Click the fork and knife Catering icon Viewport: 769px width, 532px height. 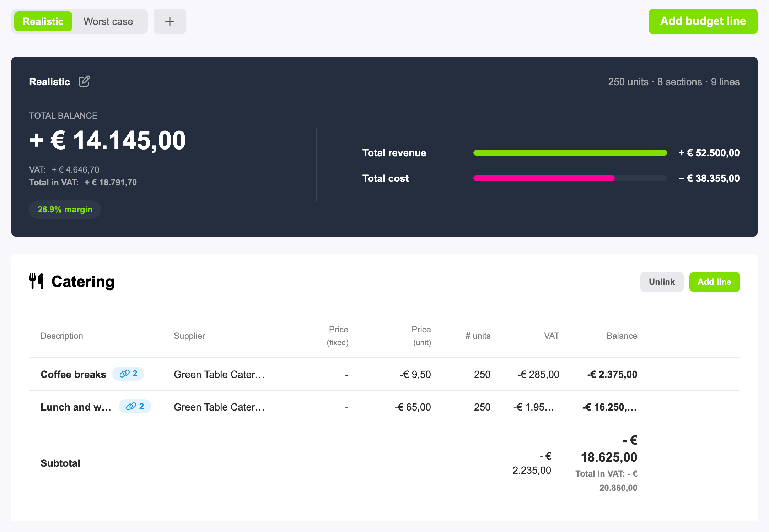pos(36,281)
